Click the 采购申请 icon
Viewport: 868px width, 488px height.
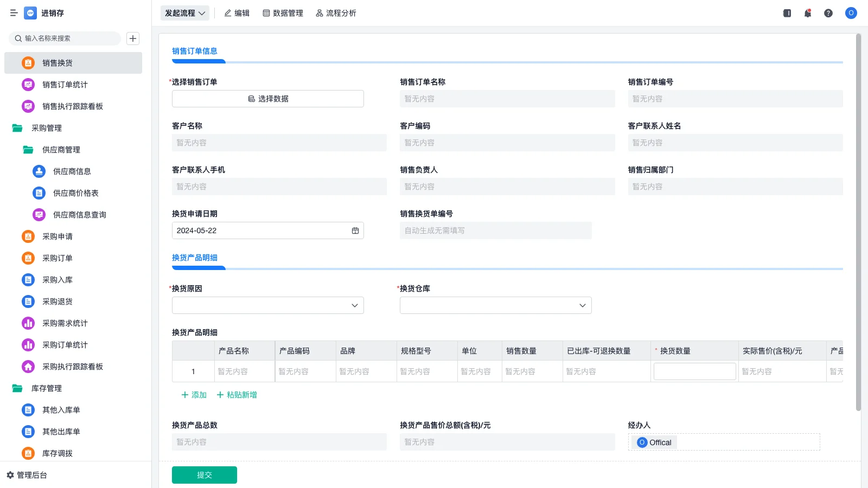(x=28, y=236)
